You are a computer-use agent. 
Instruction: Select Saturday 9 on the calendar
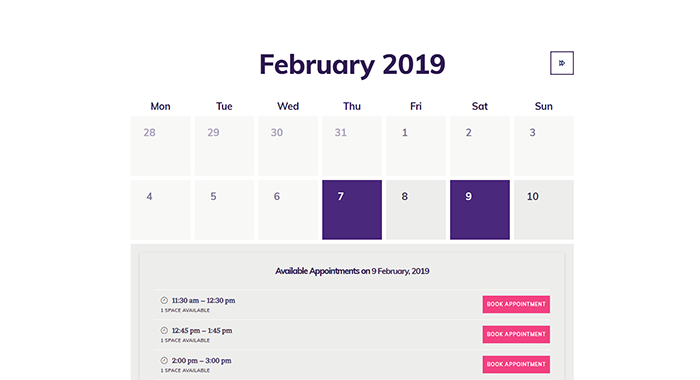(479, 210)
